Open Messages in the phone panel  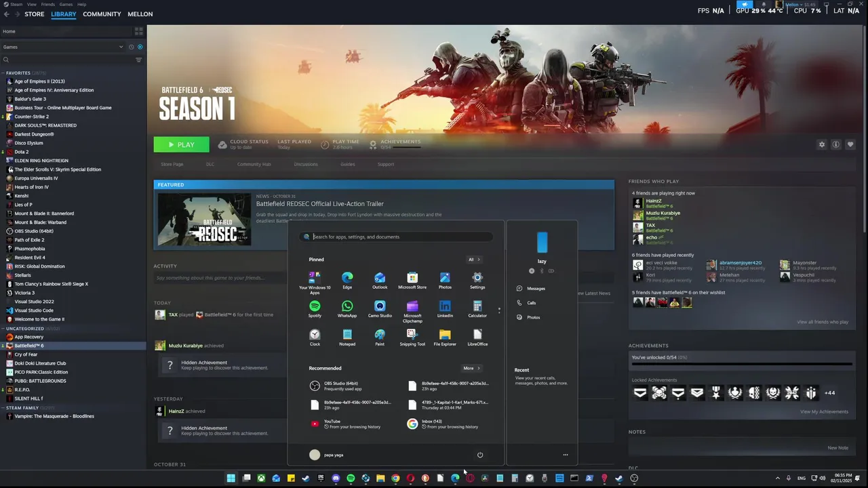(x=531, y=288)
